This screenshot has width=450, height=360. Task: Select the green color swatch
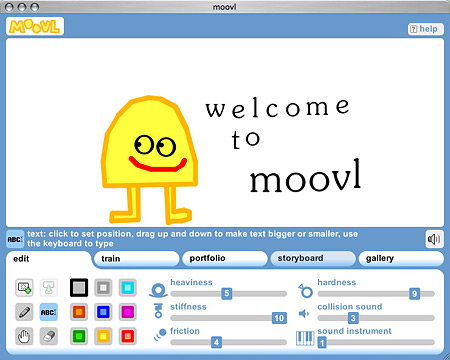coord(79,336)
